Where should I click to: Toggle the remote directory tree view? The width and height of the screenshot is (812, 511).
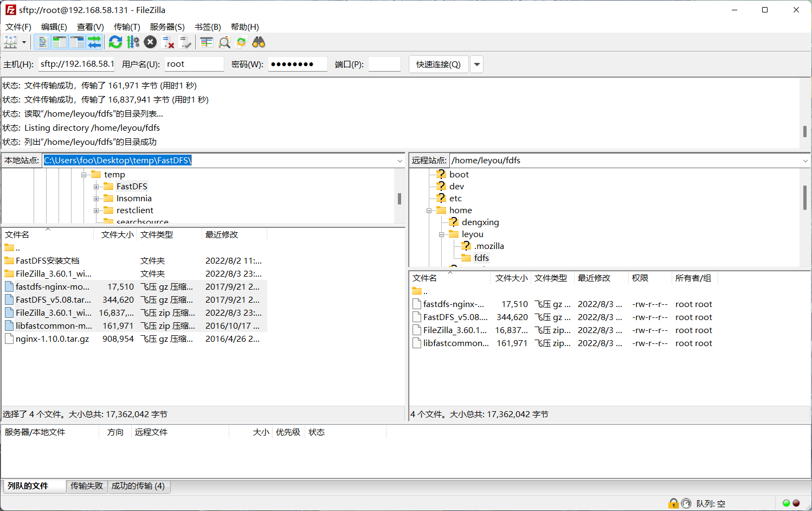(x=77, y=42)
